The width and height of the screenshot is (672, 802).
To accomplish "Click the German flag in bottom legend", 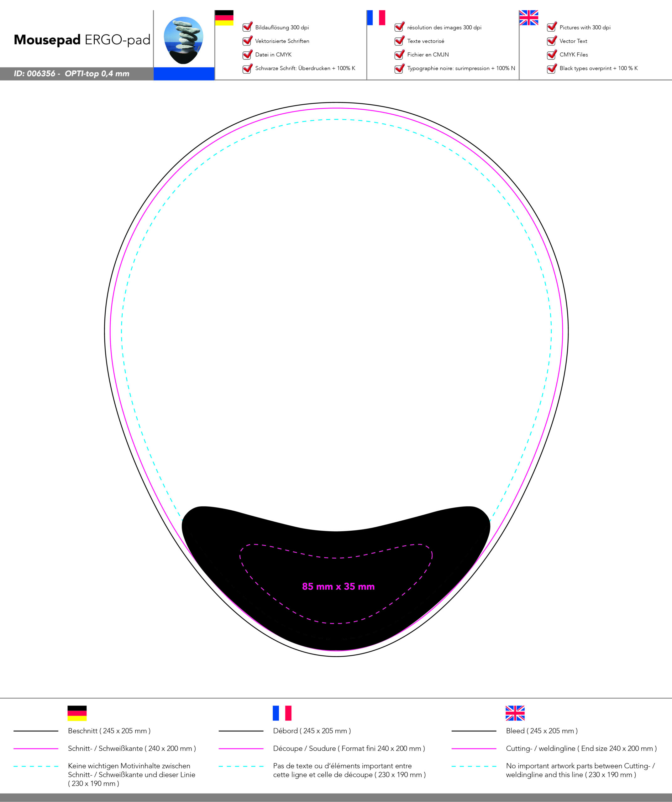I will click(77, 713).
